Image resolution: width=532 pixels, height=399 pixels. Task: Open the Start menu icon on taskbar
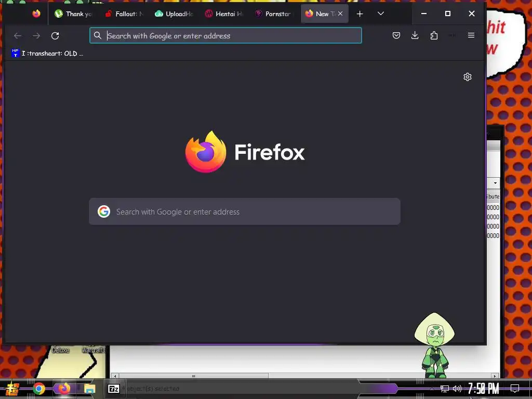[x=12, y=389]
